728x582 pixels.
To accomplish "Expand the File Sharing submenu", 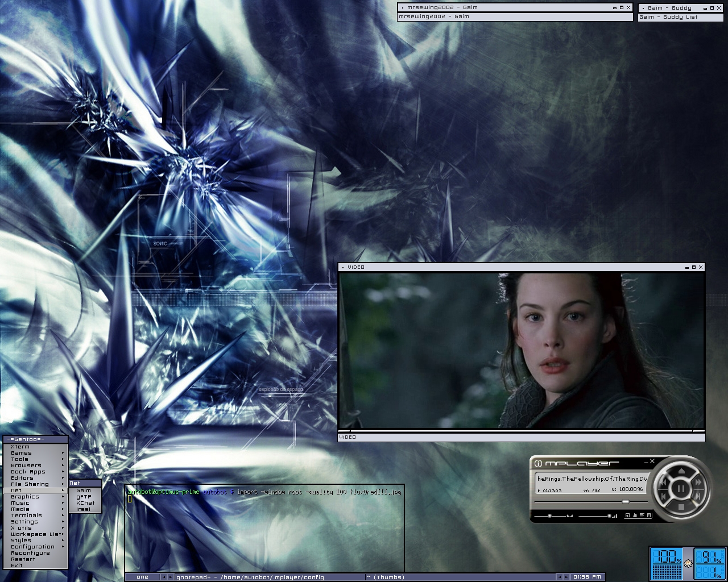I will 35,484.
